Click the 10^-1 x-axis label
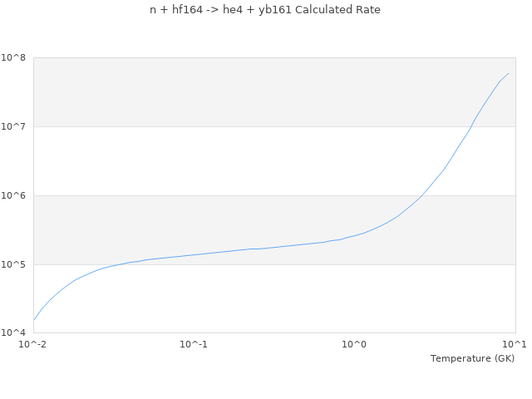 pos(194,344)
